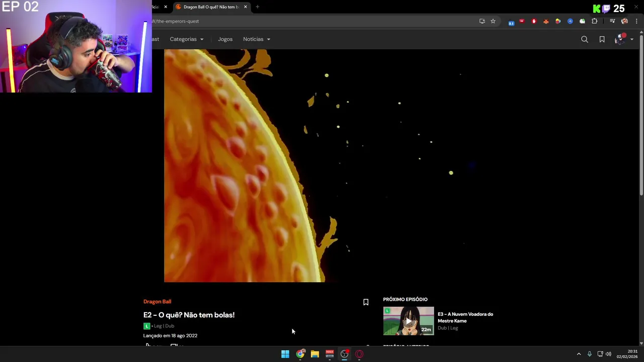
Task: Add episode to watchlist via bookmark icon
Action: [x=366, y=302]
